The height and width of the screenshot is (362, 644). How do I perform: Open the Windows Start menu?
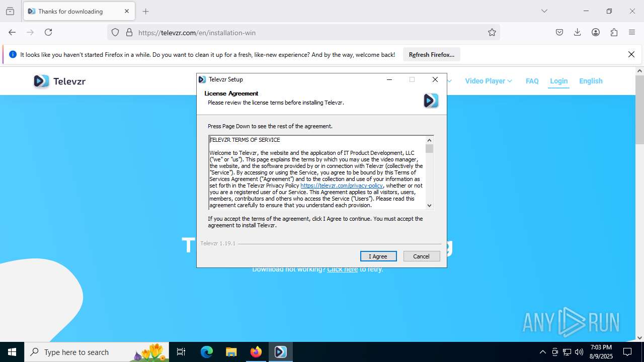point(12,352)
